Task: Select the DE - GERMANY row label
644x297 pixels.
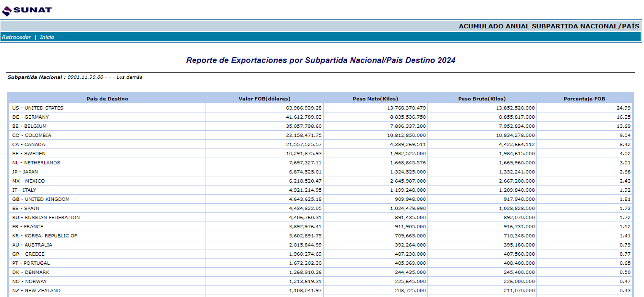Action: point(31,117)
